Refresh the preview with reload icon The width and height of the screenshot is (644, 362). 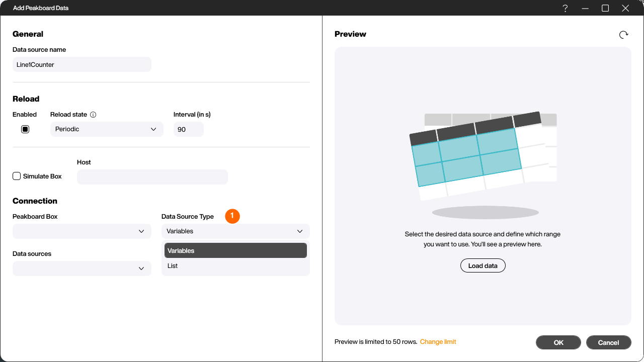623,34
